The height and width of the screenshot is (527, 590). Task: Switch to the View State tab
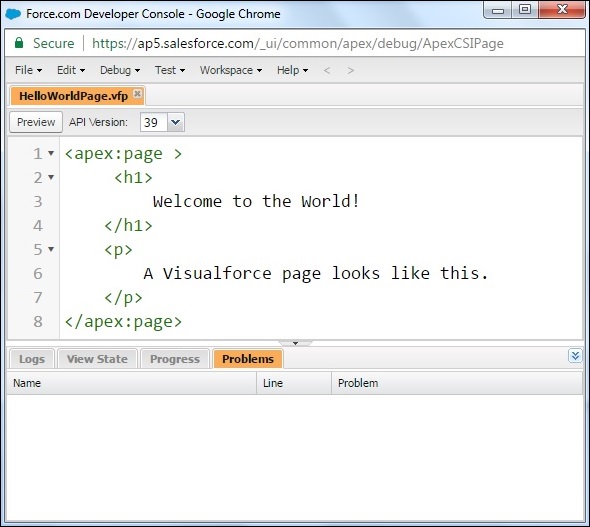(x=97, y=359)
